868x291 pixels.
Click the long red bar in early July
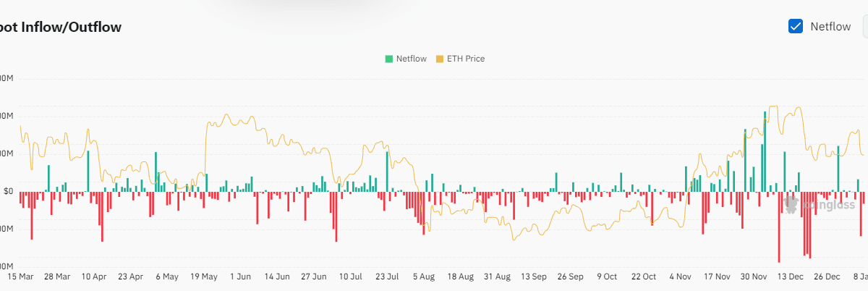point(336,216)
